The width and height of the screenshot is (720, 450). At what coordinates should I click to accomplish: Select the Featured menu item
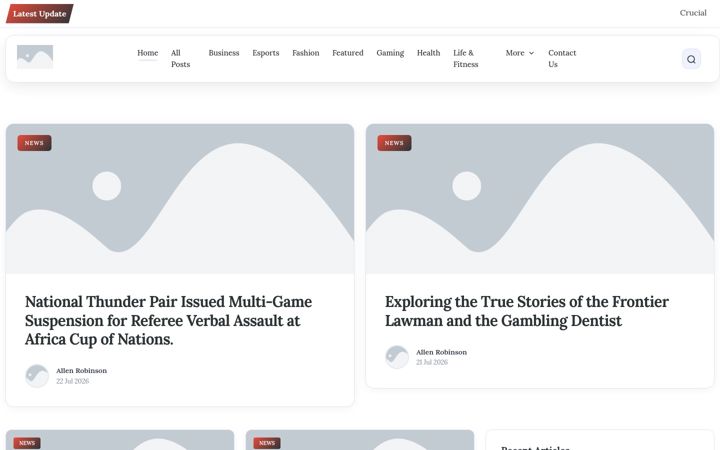(x=348, y=53)
